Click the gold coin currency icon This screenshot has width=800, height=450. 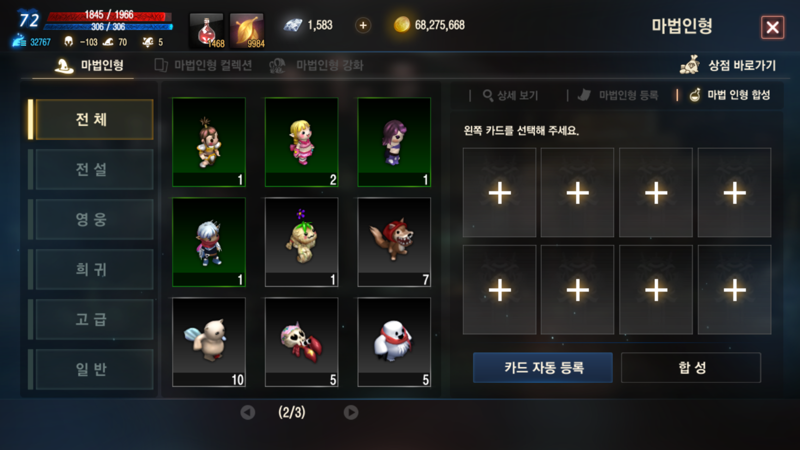[402, 24]
